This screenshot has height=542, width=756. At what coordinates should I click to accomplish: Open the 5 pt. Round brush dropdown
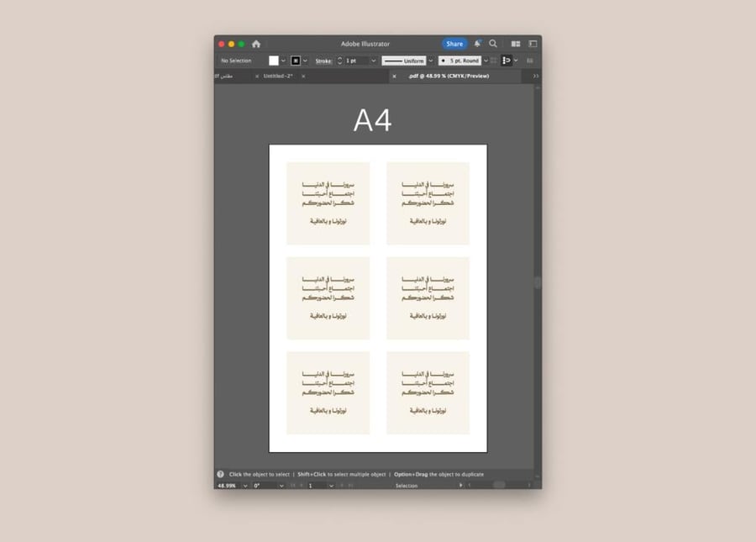486,61
